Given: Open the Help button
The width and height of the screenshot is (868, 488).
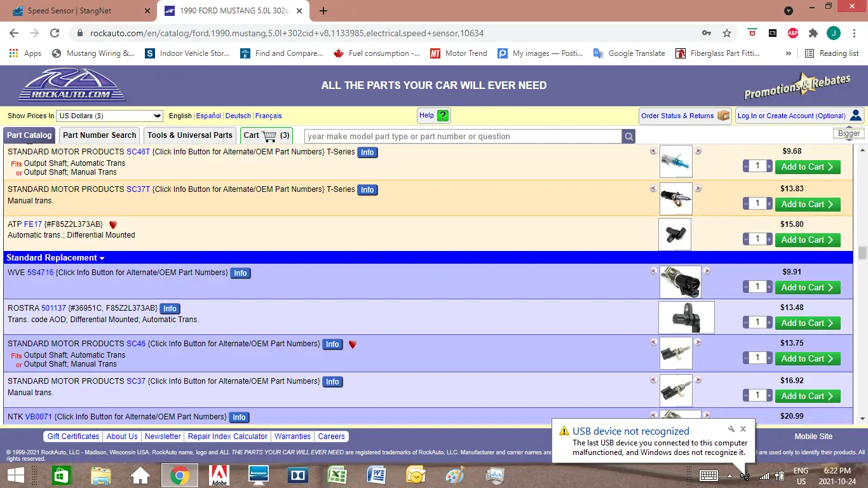Looking at the screenshot, I should 434,116.
